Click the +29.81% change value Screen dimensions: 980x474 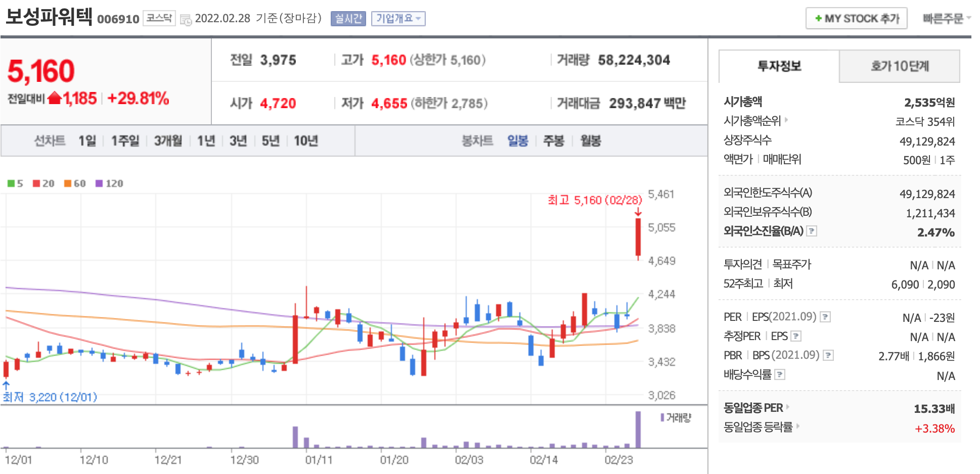(x=138, y=98)
